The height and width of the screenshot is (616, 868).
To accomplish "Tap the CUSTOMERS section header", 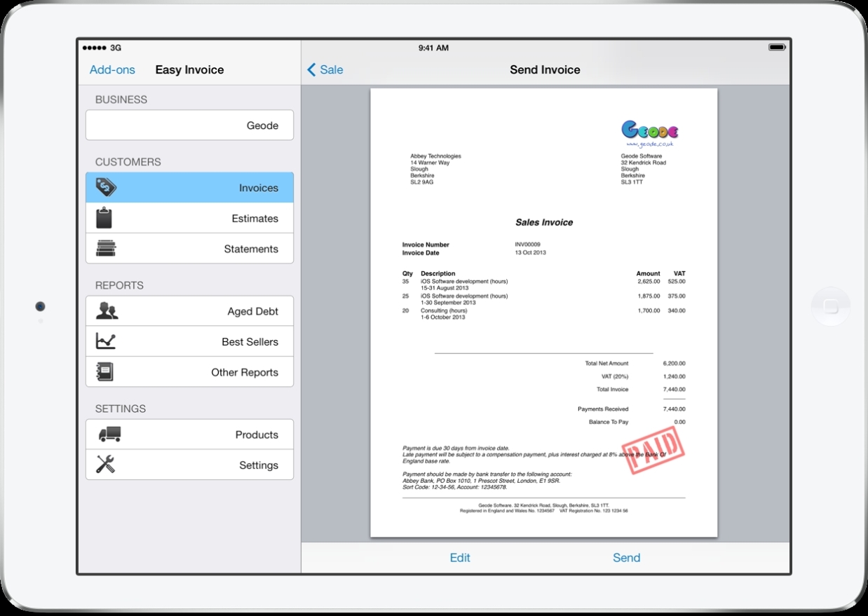I will [128, 162].
